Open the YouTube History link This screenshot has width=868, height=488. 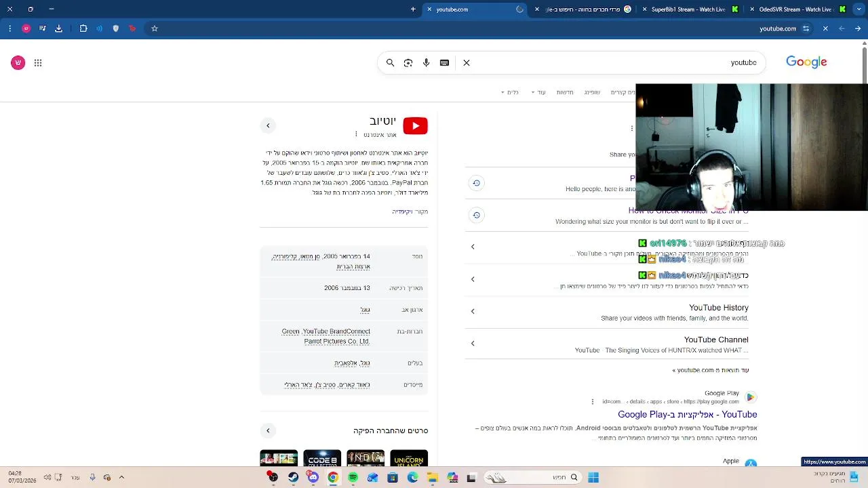click(719, 308)
